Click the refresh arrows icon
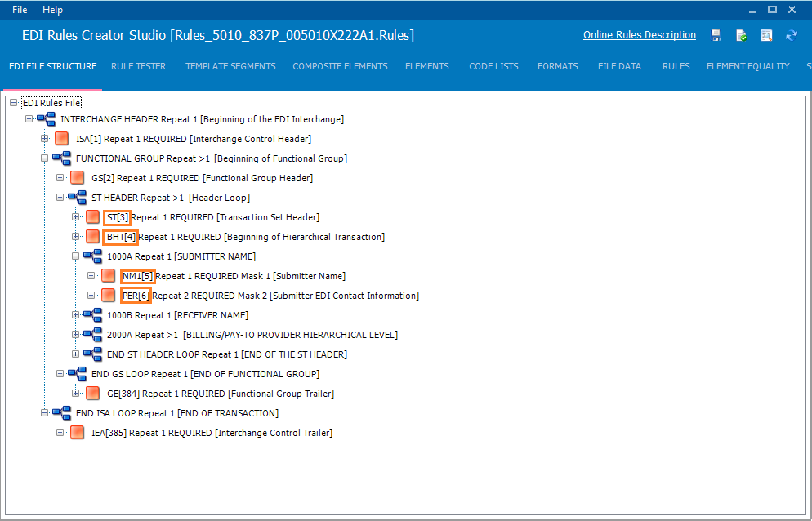The width and height of the screenshot is (812, 521). tap(792, 35)
